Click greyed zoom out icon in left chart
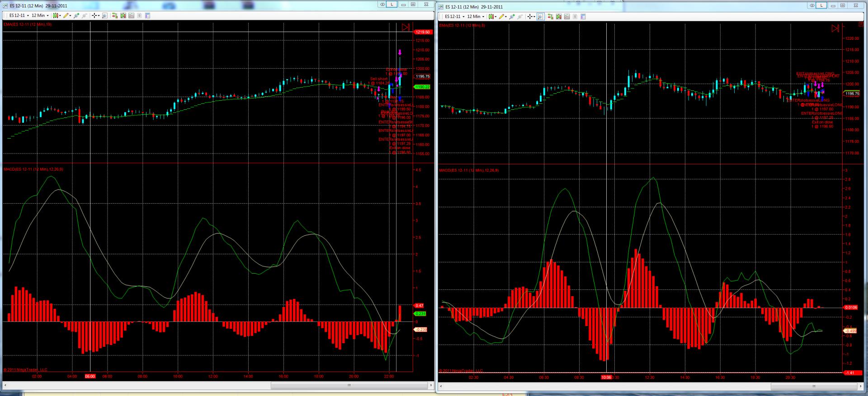The width and height of the screenshot is (868, 396). coord(85,16)
